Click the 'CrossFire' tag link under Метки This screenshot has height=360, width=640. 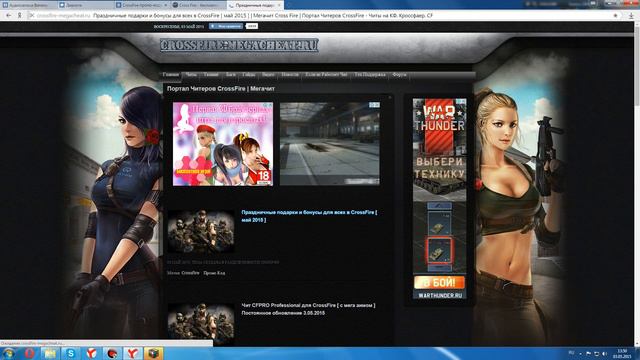[191, 273]
